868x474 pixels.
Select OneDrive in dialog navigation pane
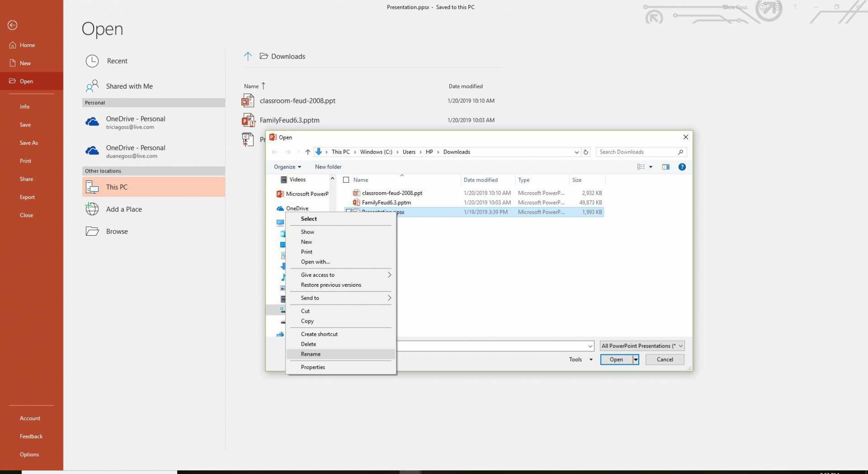(292, 208)
